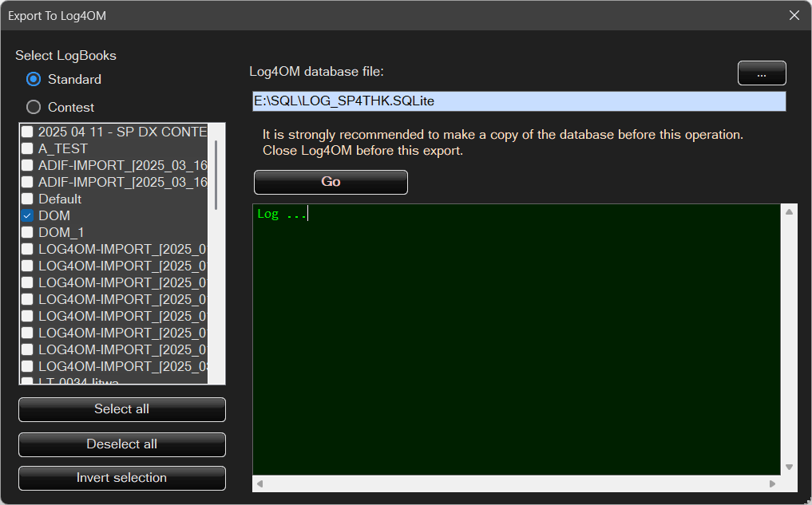
Task: Select the Contest logbook radio button
Action: tap(34, 107)
